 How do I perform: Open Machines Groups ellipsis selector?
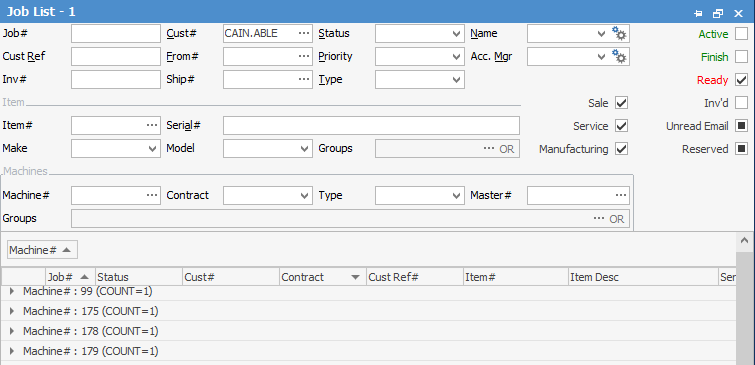pyautogui.click(x=599, y=219)
